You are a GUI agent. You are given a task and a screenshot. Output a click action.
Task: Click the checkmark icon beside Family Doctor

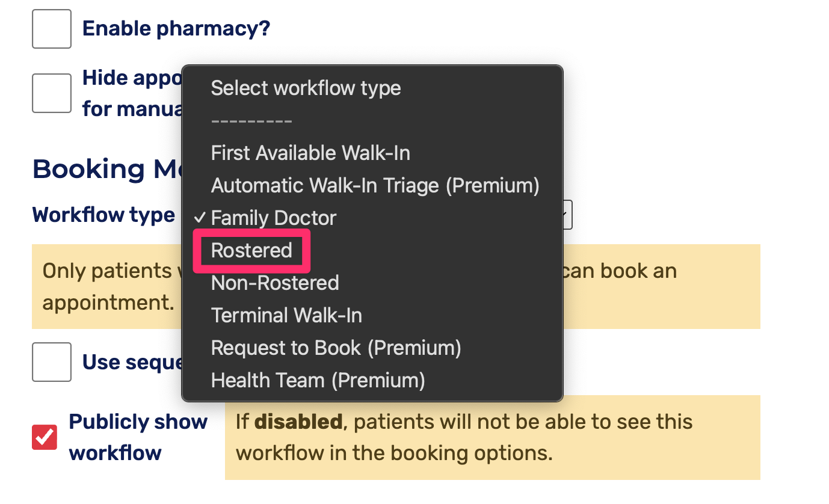pyautogui.click(x=200, y=218)
